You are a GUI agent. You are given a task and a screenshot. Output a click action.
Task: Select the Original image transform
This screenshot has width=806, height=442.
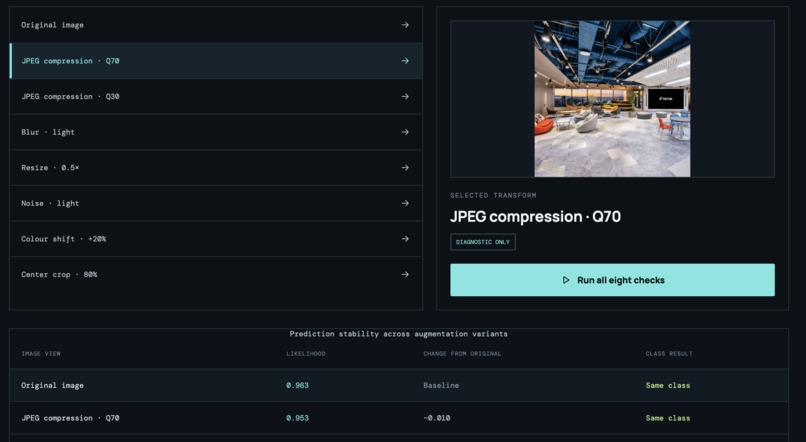click(x=216, y=25)
